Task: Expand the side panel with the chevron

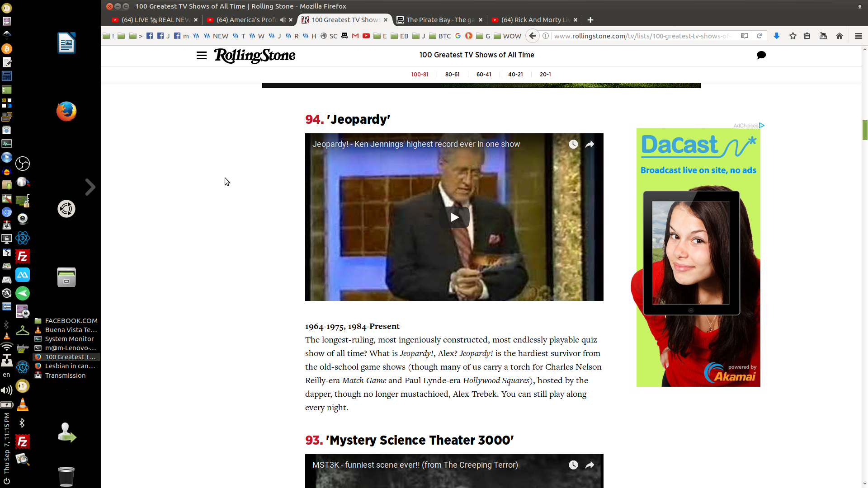Action: tap(90, 187)
